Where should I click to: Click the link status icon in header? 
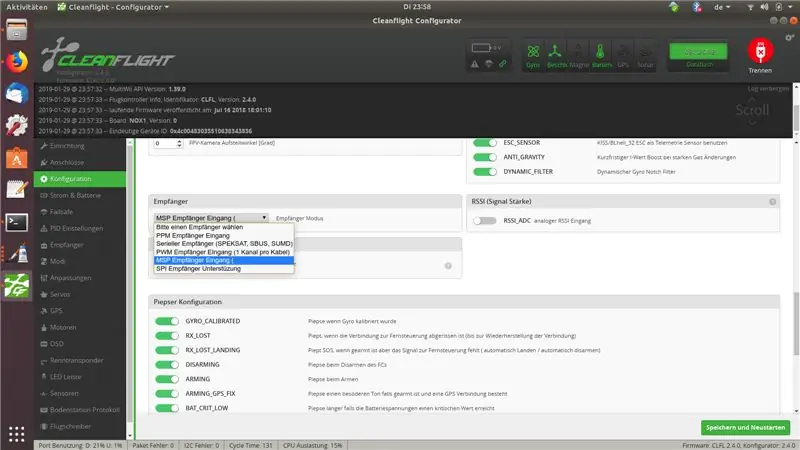click(x=503, y=64)
